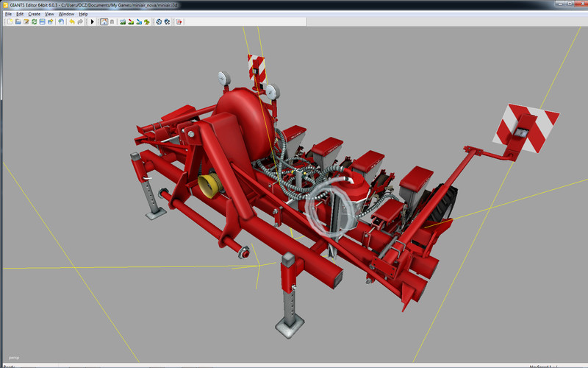Click the last toolbar icon with red mark

click(x=179, y=22)
